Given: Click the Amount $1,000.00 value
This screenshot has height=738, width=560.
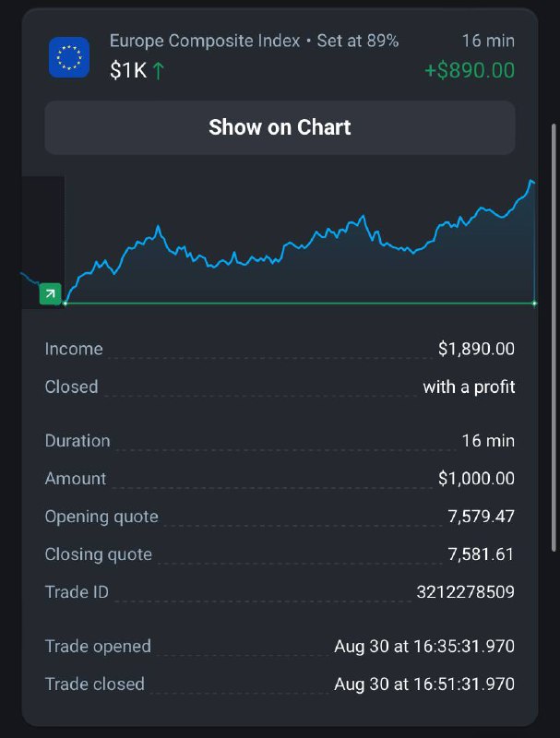Looking at the screenshot, I should (476, 479).
